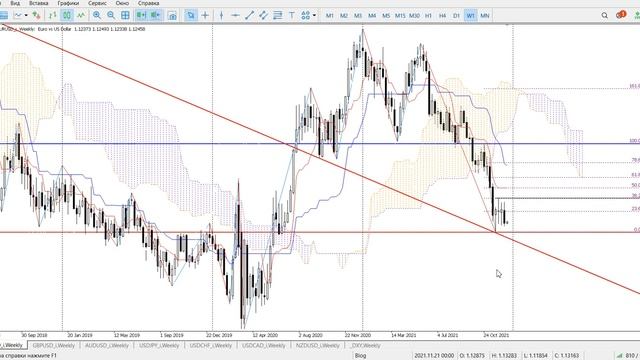
Task: Switch to the GBPUSD_i,Weekly chart tab
Action: 53,345
